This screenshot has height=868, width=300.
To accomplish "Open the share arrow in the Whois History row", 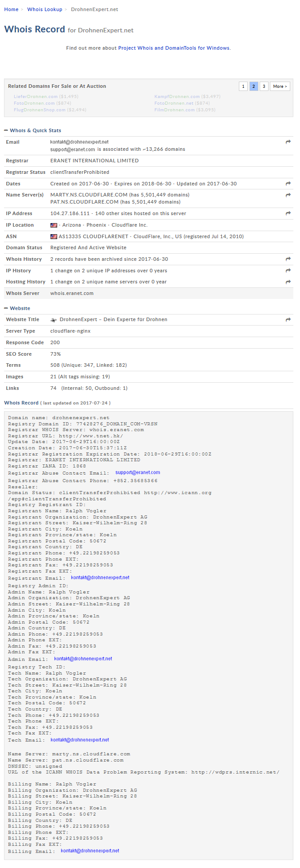I will click(x=288, y=259).
